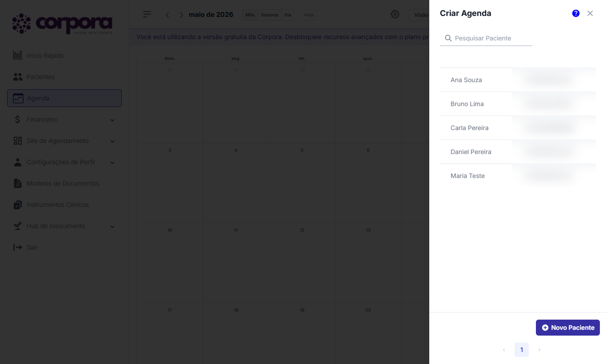The height and width of the screenshot is (364, 607).
Task: Click the Instrumentos Clínicos checklist icon
Action: pyautogui.click(x=18, y=205)
